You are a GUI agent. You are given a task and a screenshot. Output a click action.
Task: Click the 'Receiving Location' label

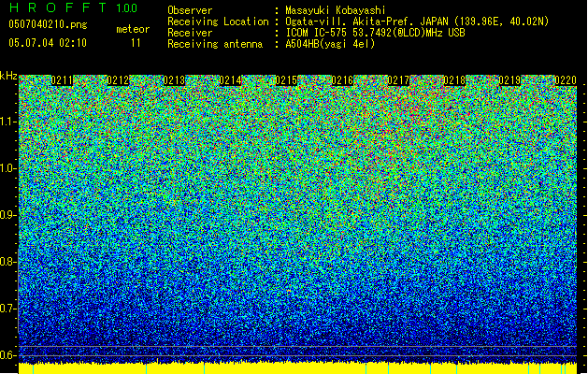tap(218, 22)
